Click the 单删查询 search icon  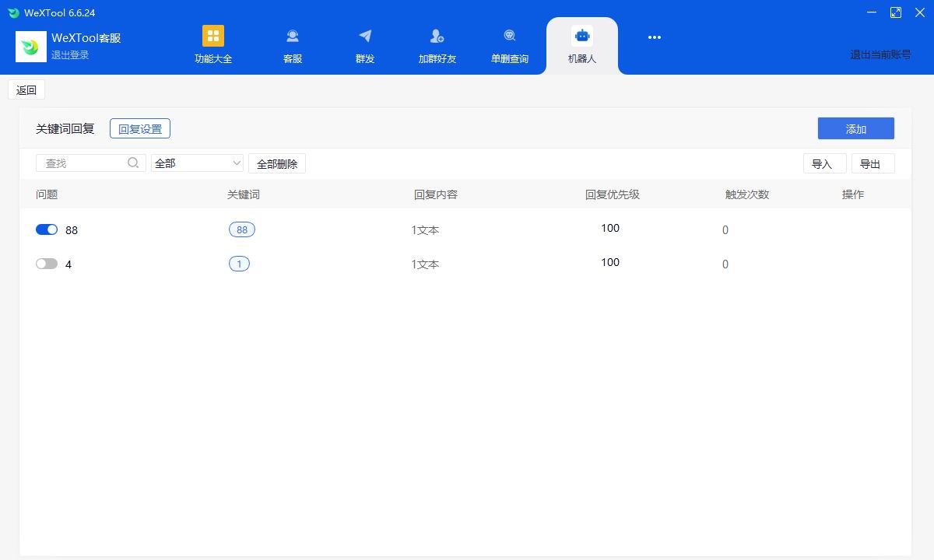pyautogui.click(x=510, y=36)
